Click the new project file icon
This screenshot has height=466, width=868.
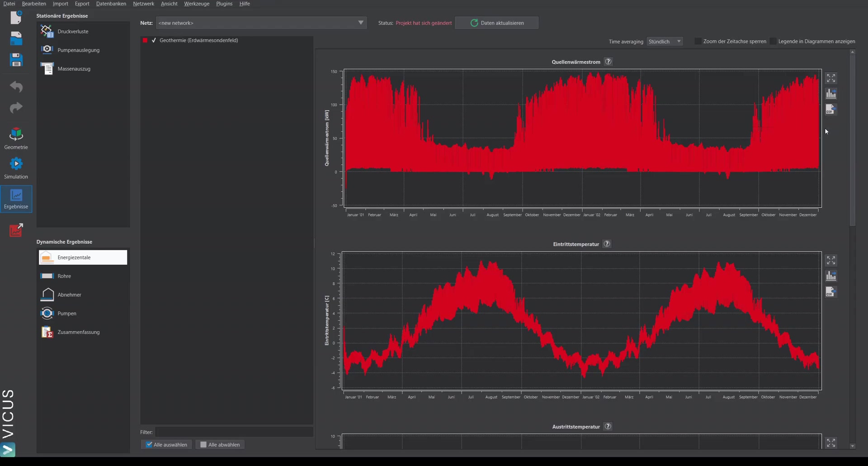click(x=16, y=17)
